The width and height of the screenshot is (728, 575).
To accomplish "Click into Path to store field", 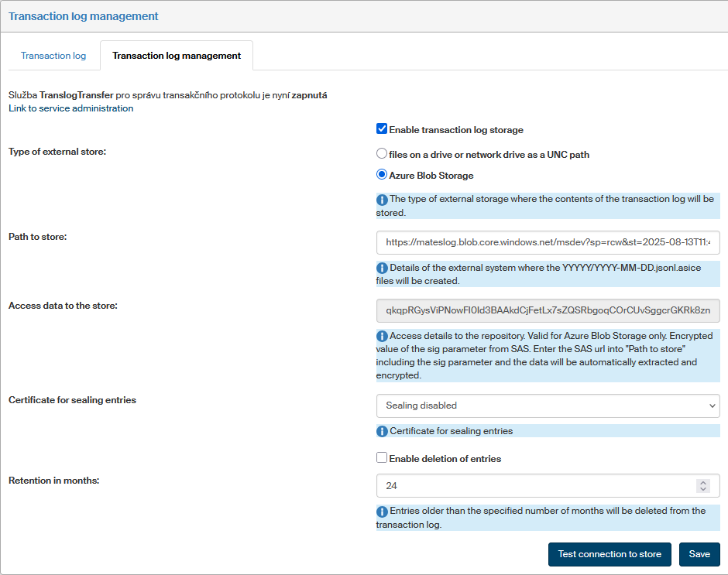I will (548, 242).
